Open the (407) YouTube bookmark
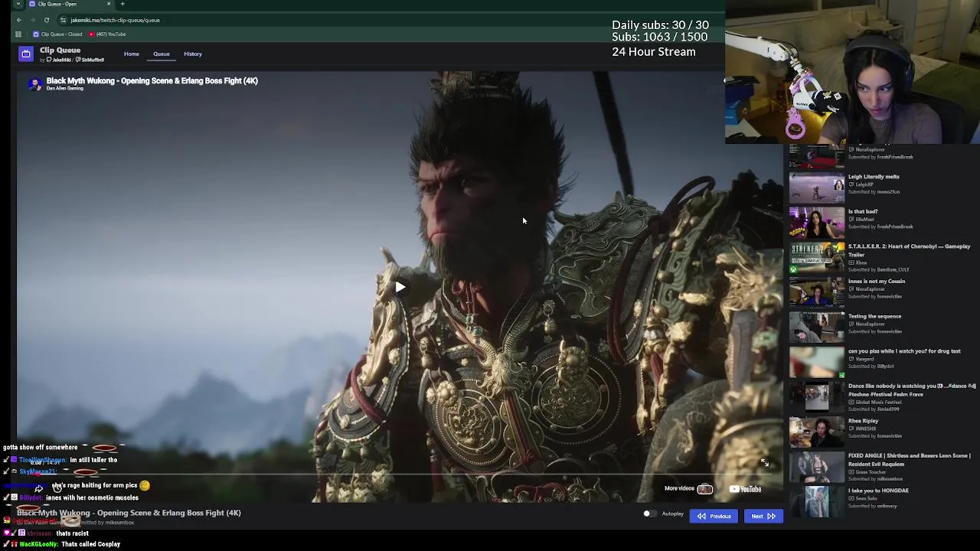980x551 pixels. [107, 34]
